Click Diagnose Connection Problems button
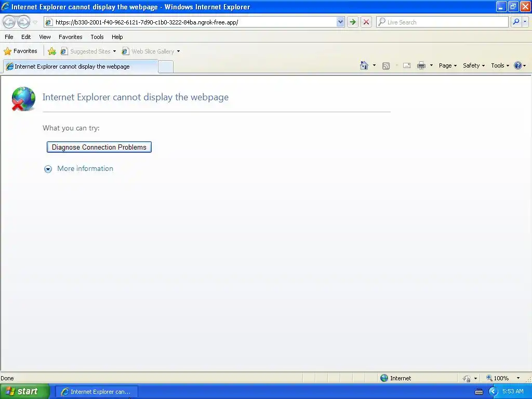This screenshot has width=532, height=399. (99, 147)
